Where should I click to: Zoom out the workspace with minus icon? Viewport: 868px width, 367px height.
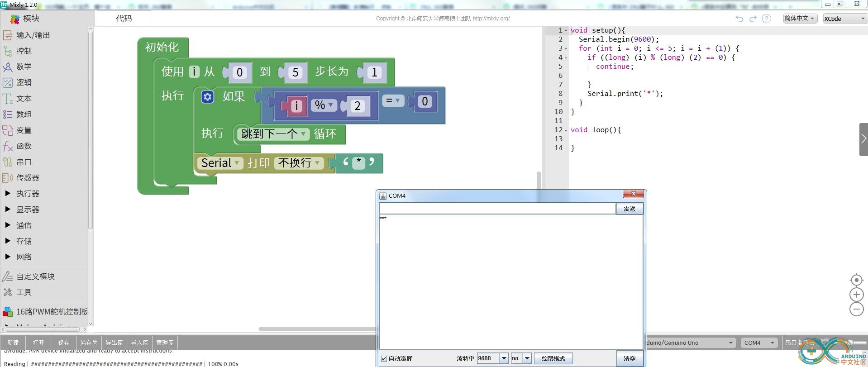coord(856,309)
